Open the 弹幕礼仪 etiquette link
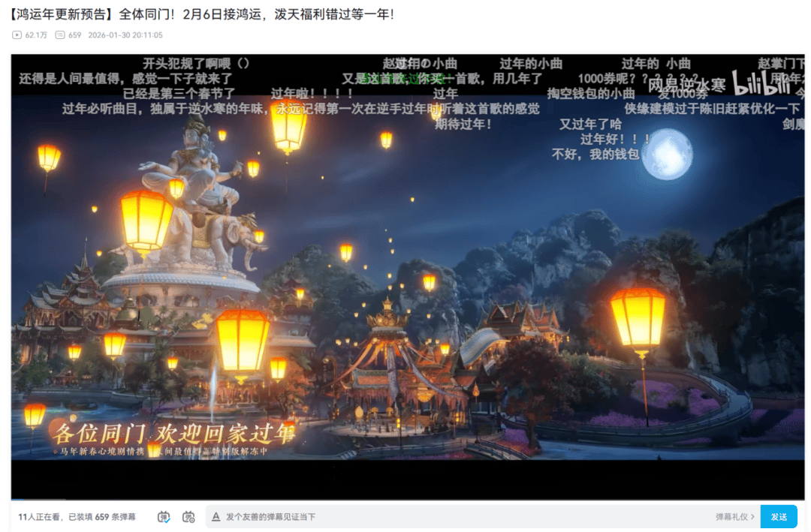The height and width of the screenshot is (532, 811). [x=734, y=517]
